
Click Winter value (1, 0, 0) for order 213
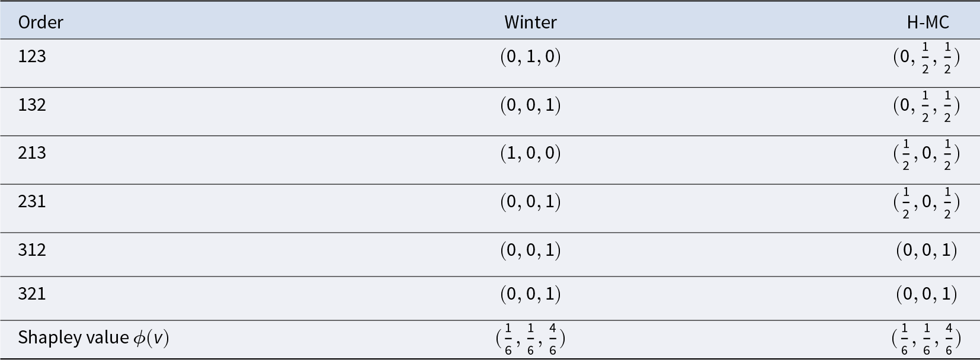tap(530, 153)
